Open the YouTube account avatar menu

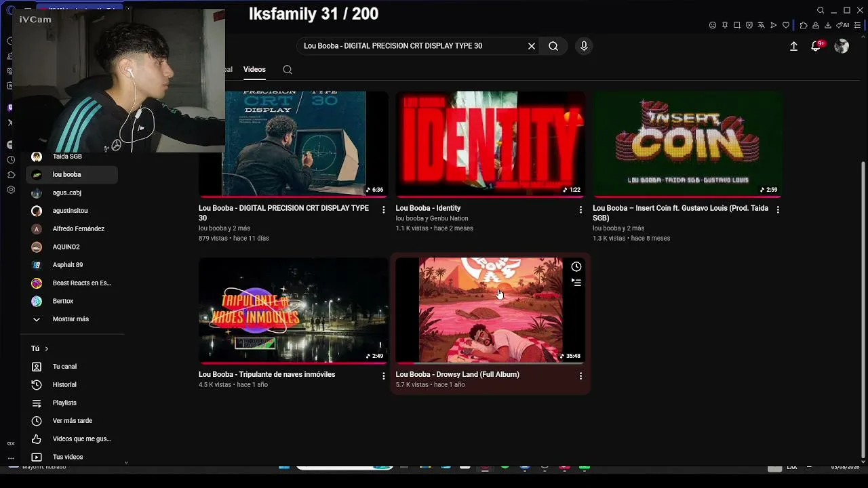click(x=842, y=46)
